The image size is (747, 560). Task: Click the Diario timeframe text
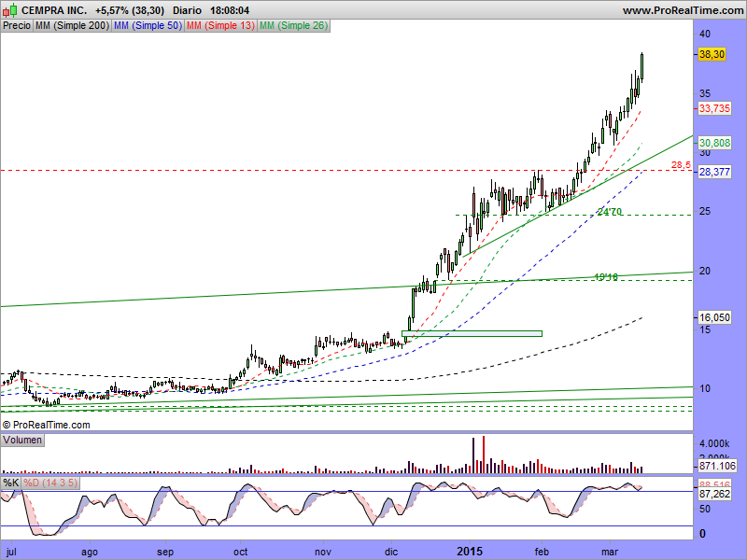click(x=187, y=10)
